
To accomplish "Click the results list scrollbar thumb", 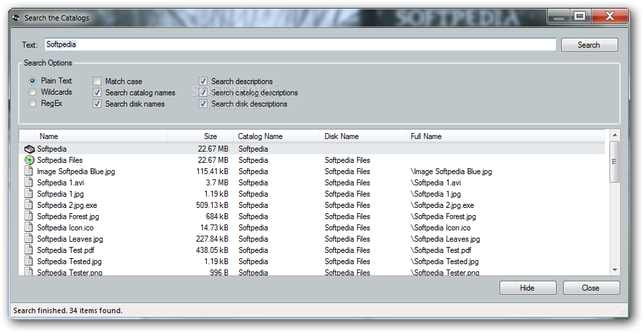I will pyautogui.click(x=615, y=162).
